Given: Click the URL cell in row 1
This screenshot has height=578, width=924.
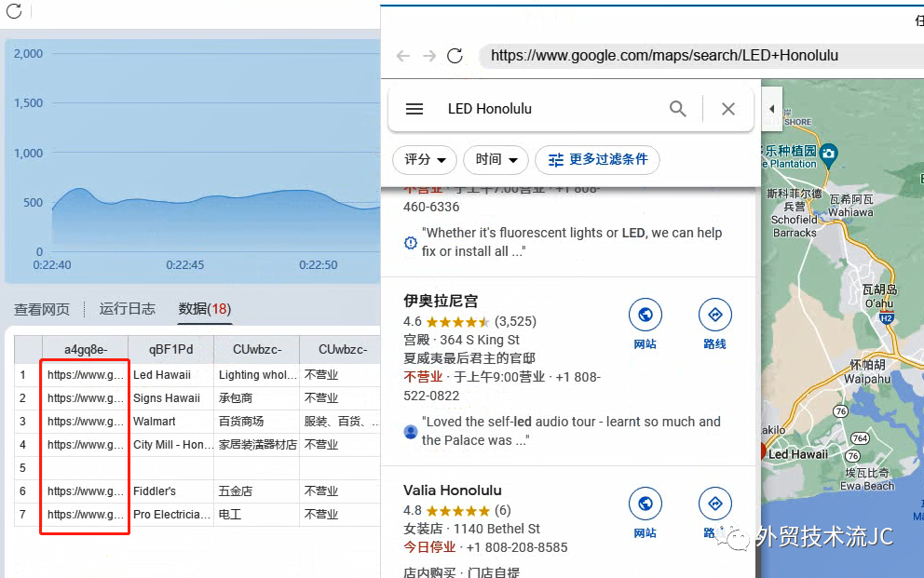Looking at the screenshot, I should tap(86, 375).
